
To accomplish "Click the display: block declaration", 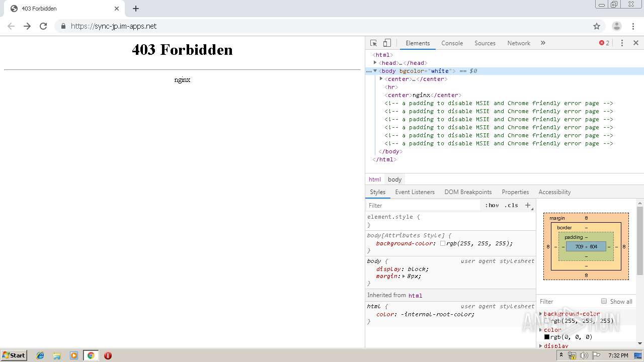I will coord(402,269).
